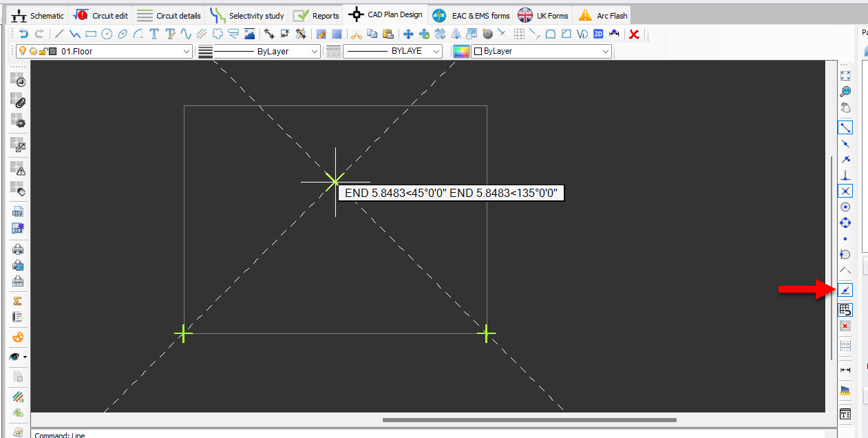This screenshot has width=868, height=438.
Task: Open the EAC & EMS forms tab
Action: tap(472, 15)
